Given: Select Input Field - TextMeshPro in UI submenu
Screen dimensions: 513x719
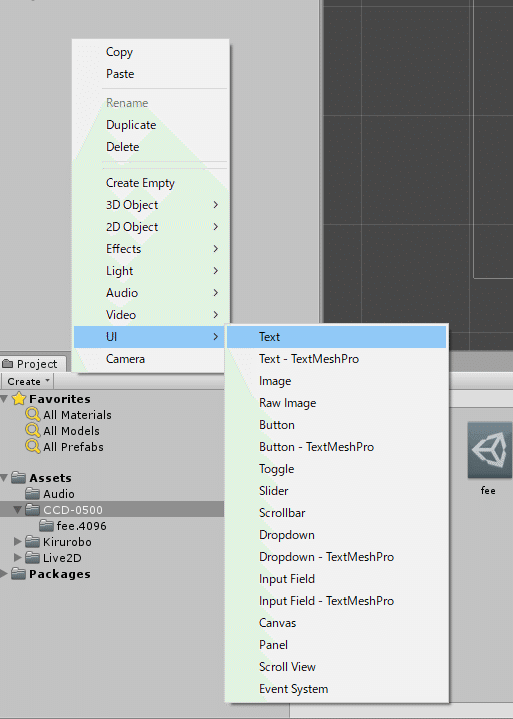Looking at the screenshot, I should (336, 601).
